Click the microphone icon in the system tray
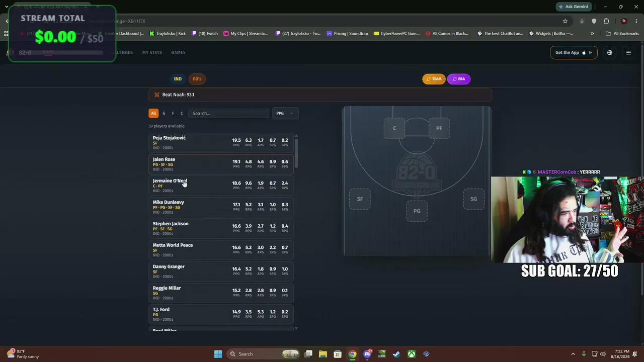Screen dimensions: 644x362 584,354
